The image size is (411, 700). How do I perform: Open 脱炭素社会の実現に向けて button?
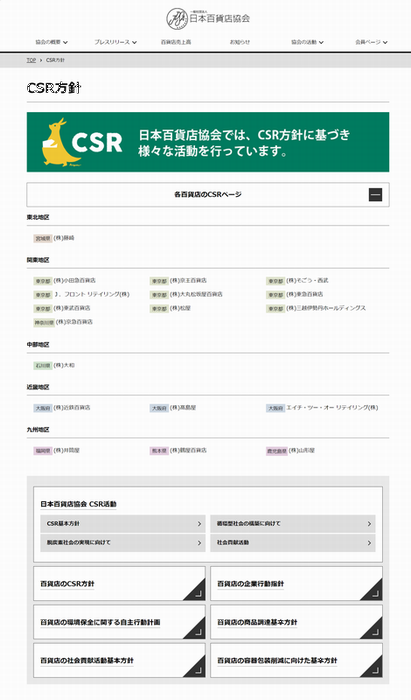pyautogui.click(x=123, y=543)
